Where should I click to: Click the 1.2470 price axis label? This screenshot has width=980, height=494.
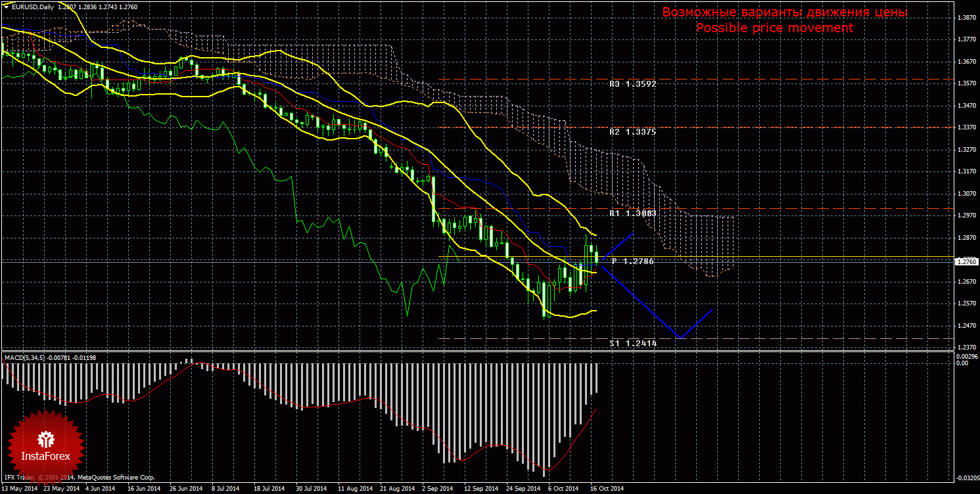coord(966,326)
